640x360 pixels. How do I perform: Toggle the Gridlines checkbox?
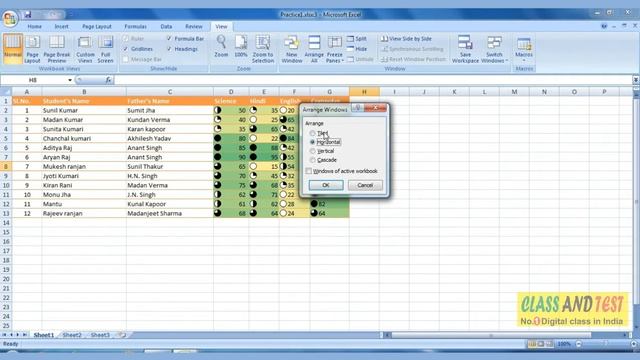(126, 49)
